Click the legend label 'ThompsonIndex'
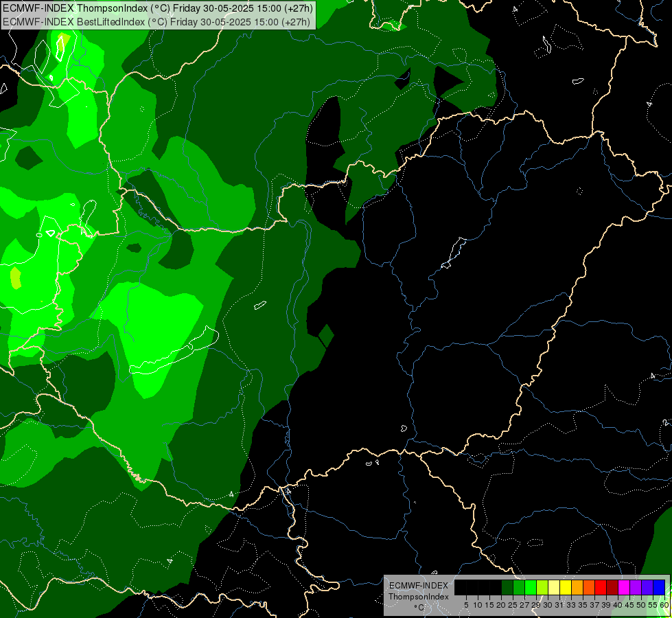Image resolution: width=672 pixels, height=618 pixels. tap(418, 597)
